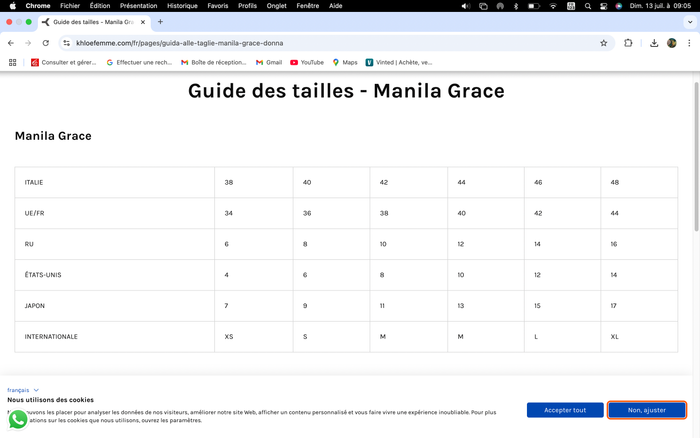Click the date and time in menu bar
Image resolution: width=700 pixels, height=438 pixels.
(660, 6)
